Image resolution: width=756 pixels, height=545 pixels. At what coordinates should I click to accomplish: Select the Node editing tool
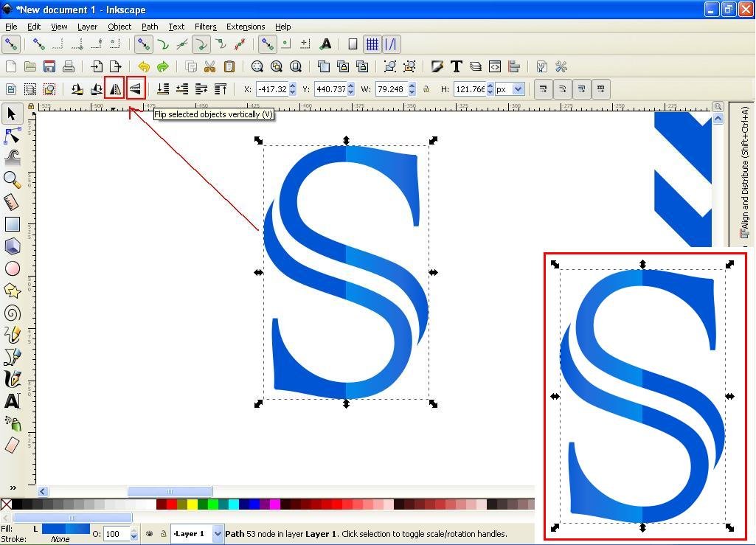[x=12, y=136]
